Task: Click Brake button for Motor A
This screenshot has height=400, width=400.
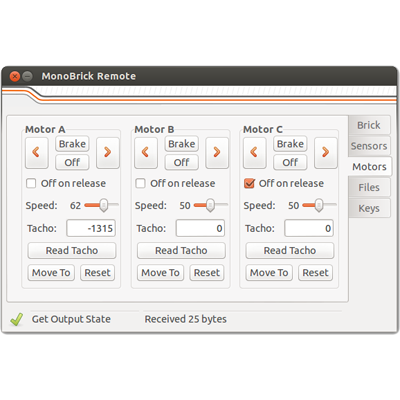Action: [x=72, y=144]
